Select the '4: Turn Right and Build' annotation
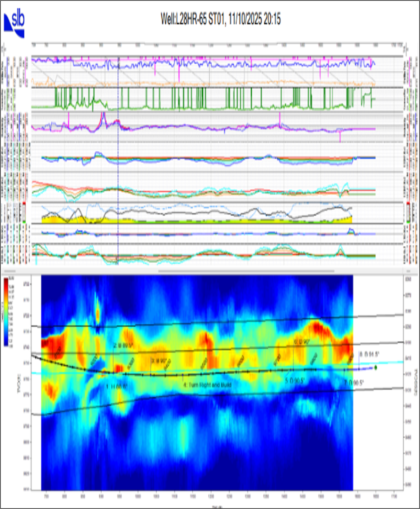420x509 pixels. 207,385
